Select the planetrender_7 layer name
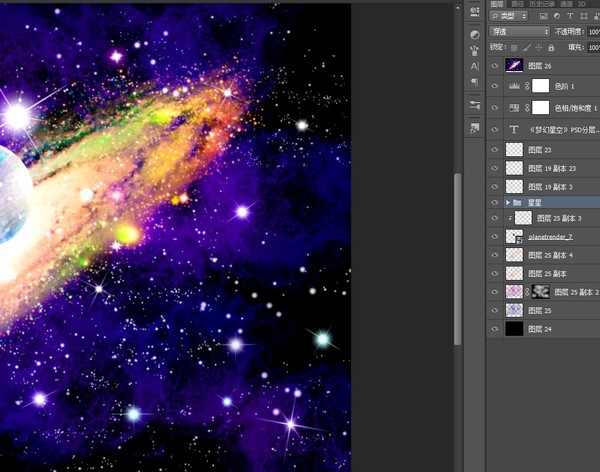This screenshot has width=600, height=472. 550,237
